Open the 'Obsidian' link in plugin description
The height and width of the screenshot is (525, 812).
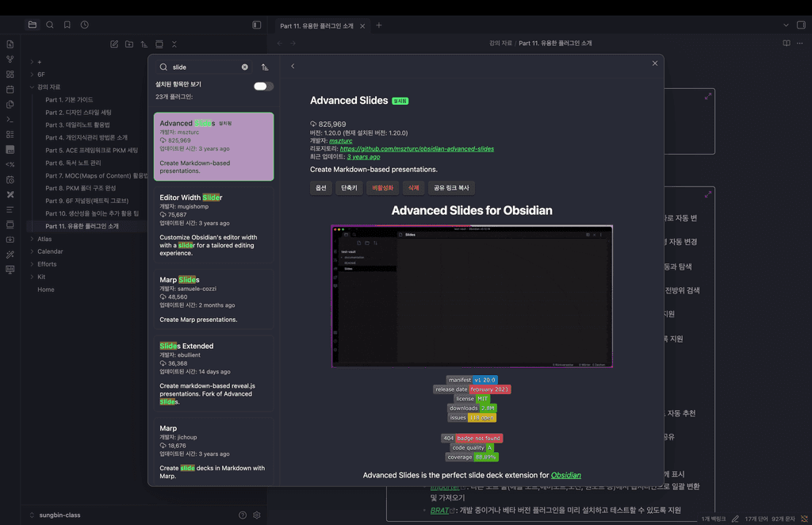pos(565,475)
